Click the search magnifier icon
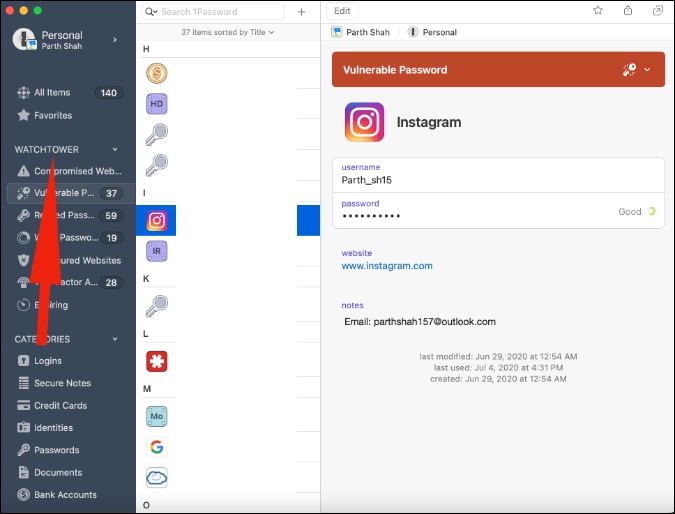The width and height of the screenshot is (675, 514). click(149, 12)
